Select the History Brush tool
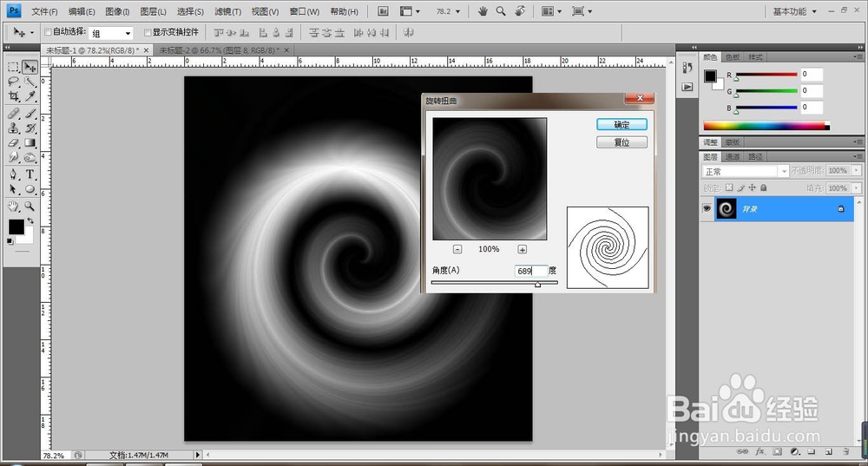Screen dimensions: 868x466 tap(30, 128)
